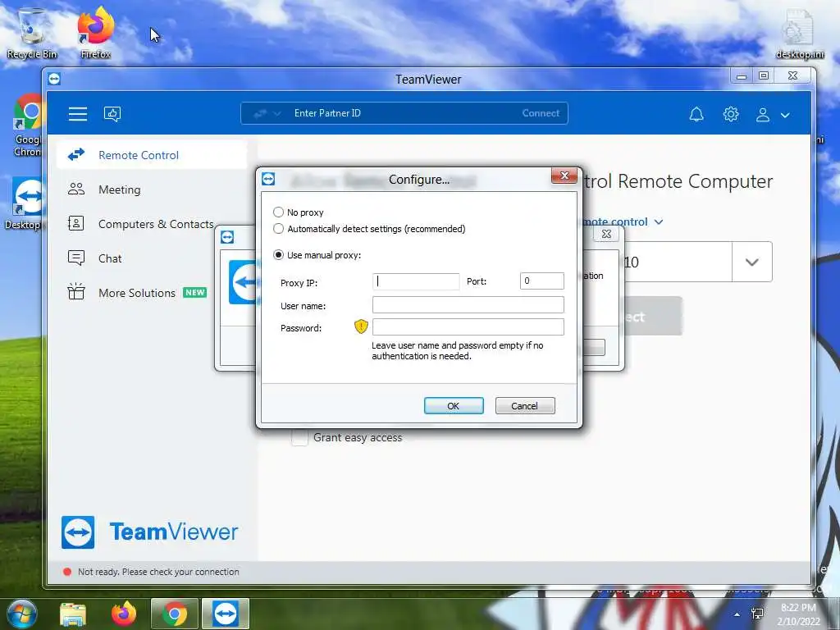Screen dimensions: 840x630
Task: Click the Chat bubble icon
Action: 76,258
